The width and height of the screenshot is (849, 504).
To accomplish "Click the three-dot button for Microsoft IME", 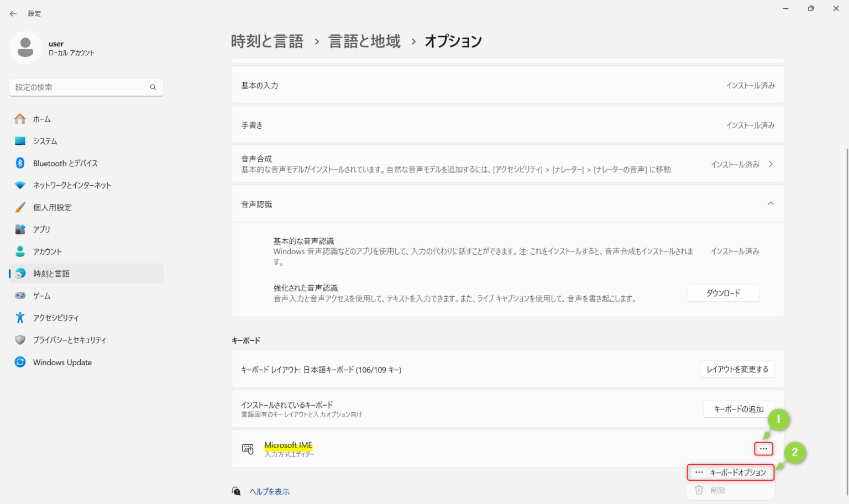I will 763,449.
